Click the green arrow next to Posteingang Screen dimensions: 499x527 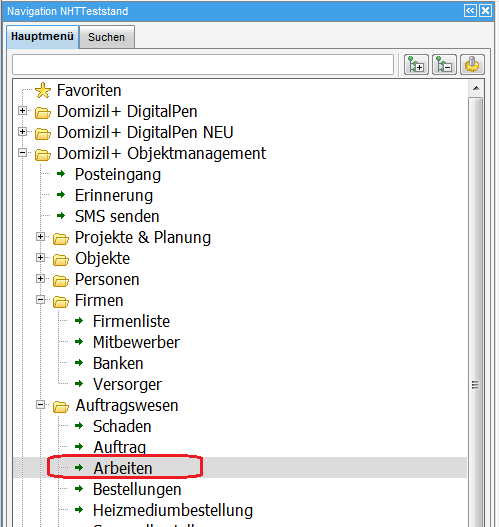pyautogui.click(x=61, y=173)
